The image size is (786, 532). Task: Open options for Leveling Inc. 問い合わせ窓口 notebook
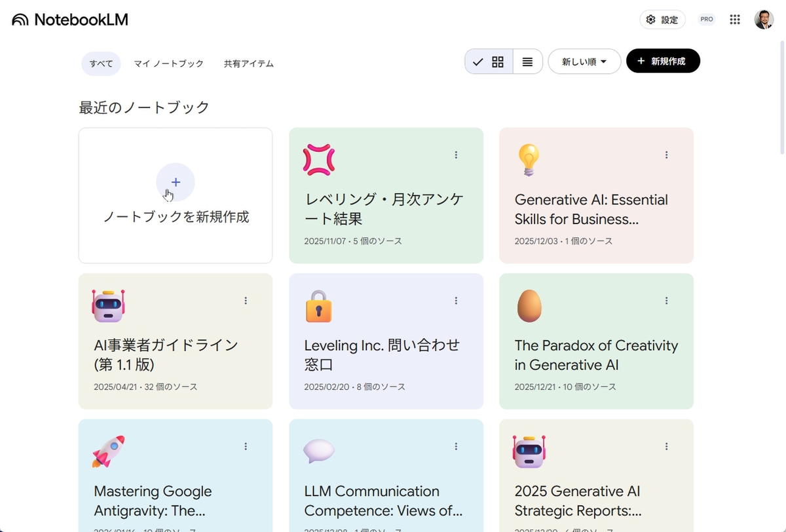pyautogui.click(x=456, y=301)
